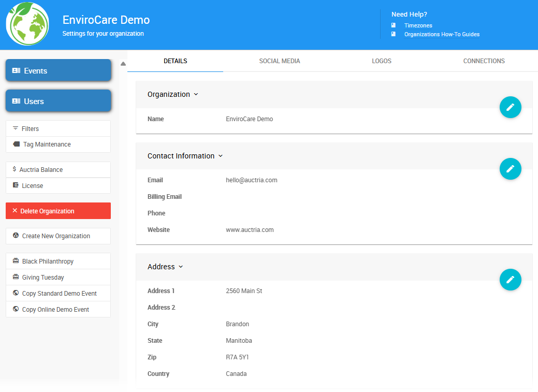Collapse the Contact Information section
This screenshot has width=538, height=392.
(x=221, y=156)
